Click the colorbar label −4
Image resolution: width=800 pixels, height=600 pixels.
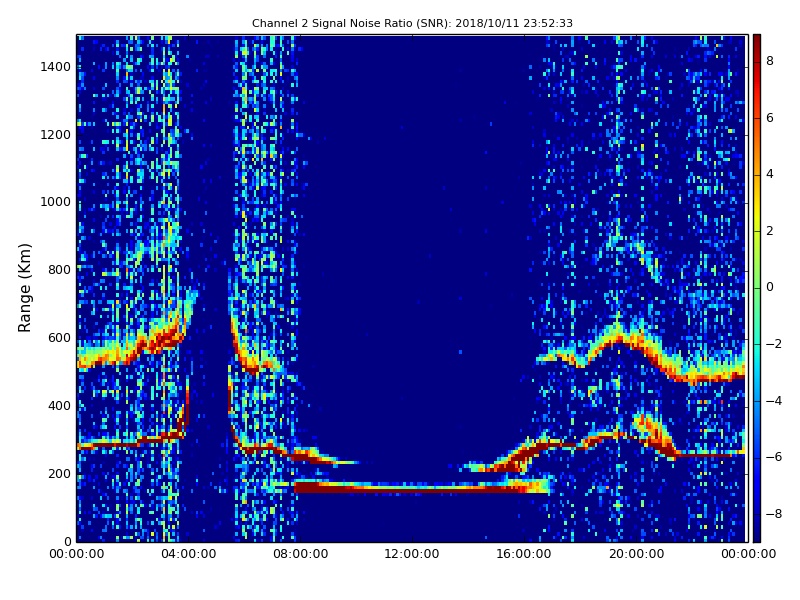click(773, 401)
